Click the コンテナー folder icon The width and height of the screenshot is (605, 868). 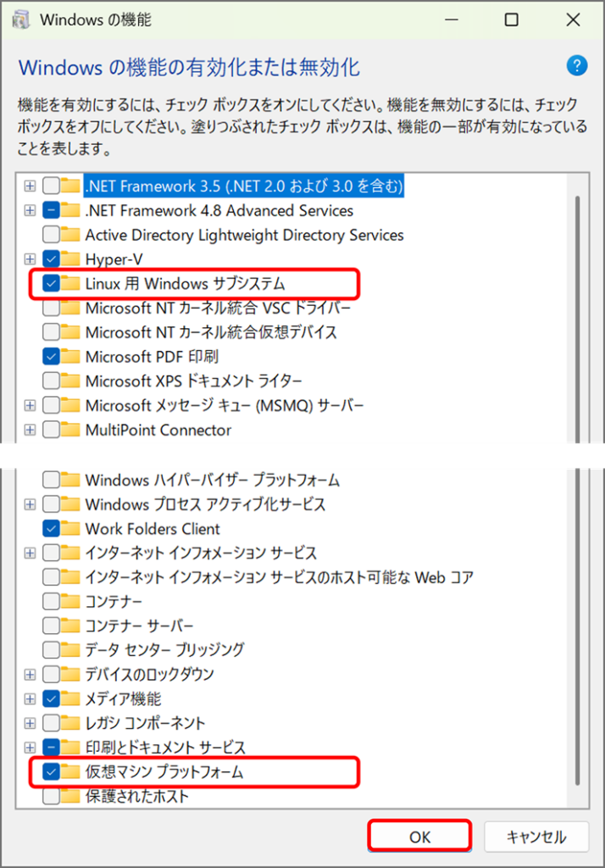coord(71,602)
